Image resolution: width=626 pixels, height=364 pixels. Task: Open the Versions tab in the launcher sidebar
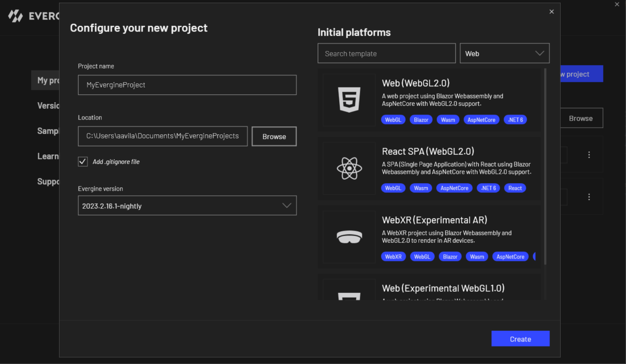(x=48, y=105)
